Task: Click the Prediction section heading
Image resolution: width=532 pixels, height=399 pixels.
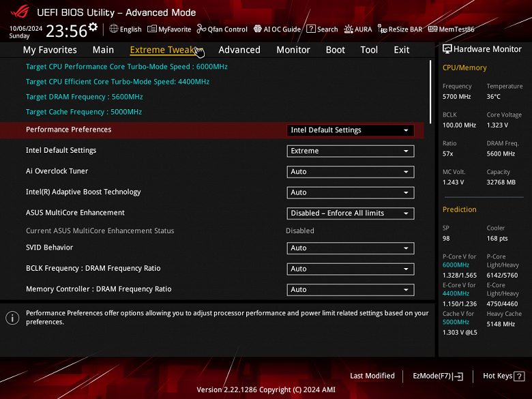Action: [460, 209]
